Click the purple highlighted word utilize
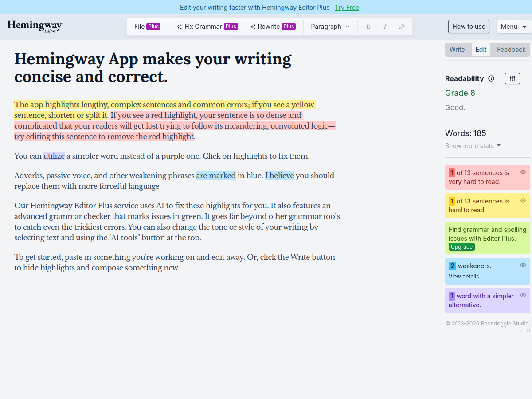The image size is (532, 399). [x=54, y=156]
